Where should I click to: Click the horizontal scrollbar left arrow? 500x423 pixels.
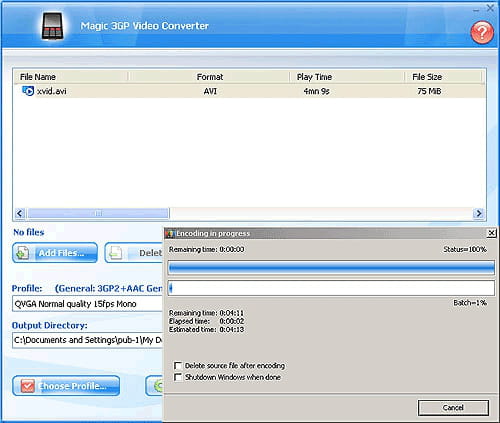[x=20, y=213]
